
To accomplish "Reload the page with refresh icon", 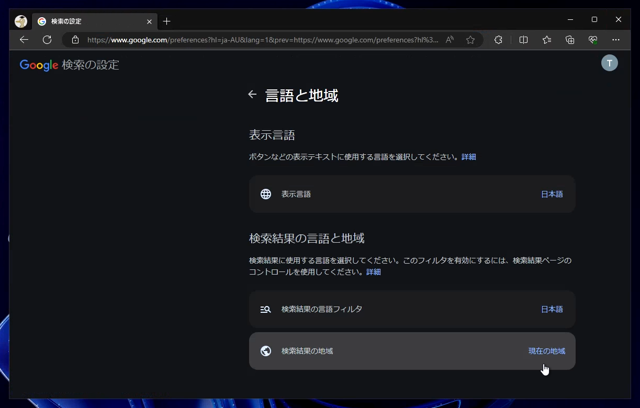I will pos(47,40).
